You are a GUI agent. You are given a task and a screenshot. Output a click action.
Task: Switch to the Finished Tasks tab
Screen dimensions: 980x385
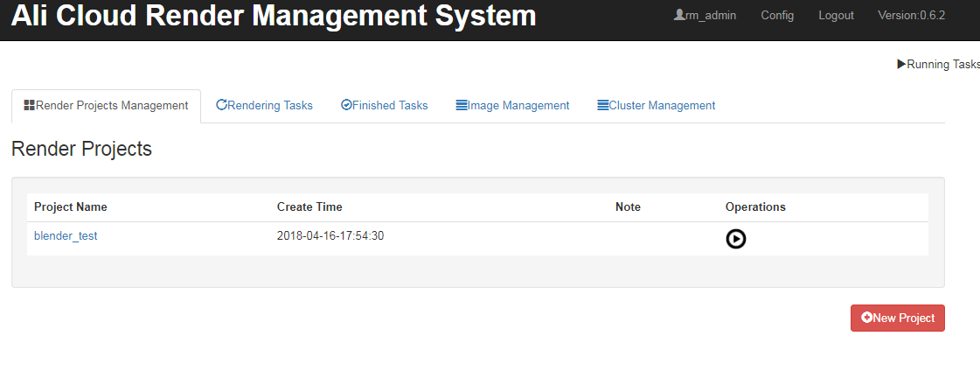(385, 106)
